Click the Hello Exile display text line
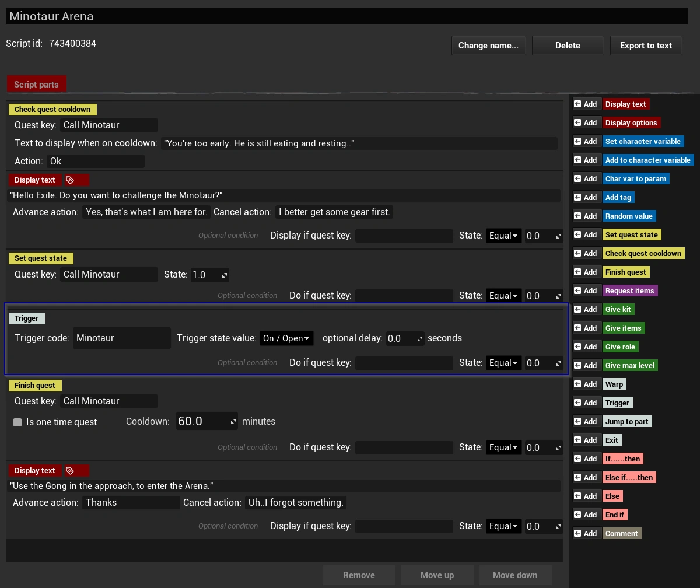 pyautogui.click(x=284, y=195)
